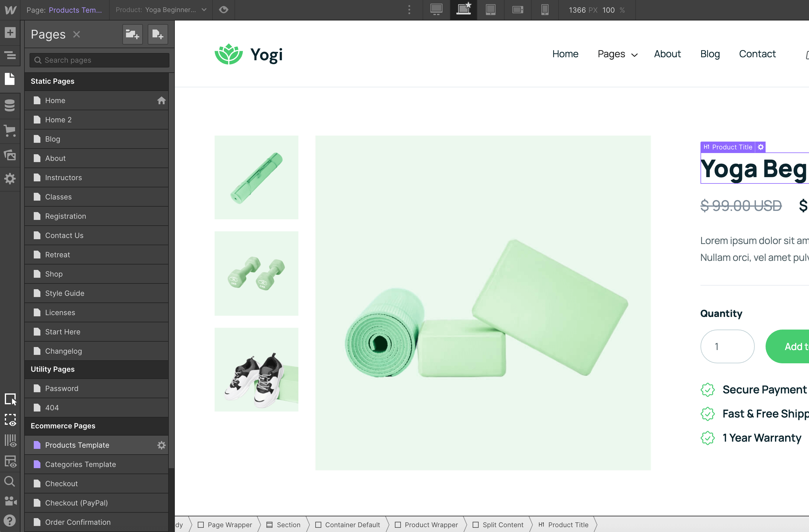This screenshot has width=809, height=532.
Task: Open the Navigator panel
Action: tap(10, 55)
